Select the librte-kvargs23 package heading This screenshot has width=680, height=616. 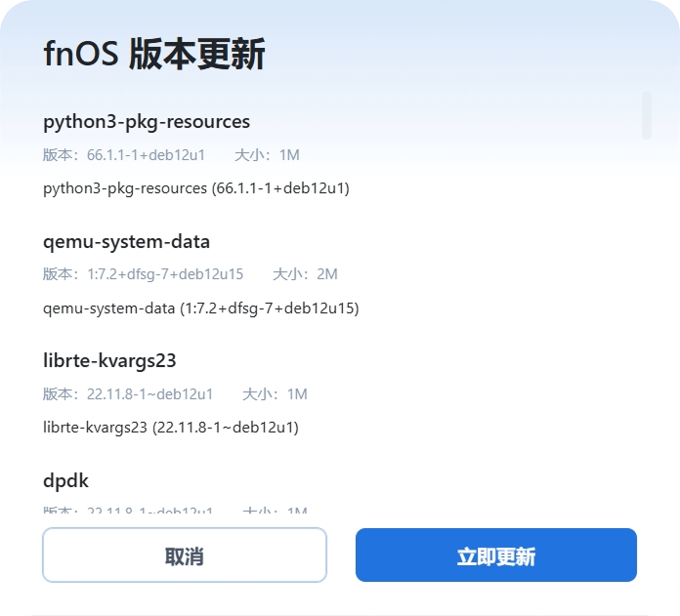pos(109,360)
